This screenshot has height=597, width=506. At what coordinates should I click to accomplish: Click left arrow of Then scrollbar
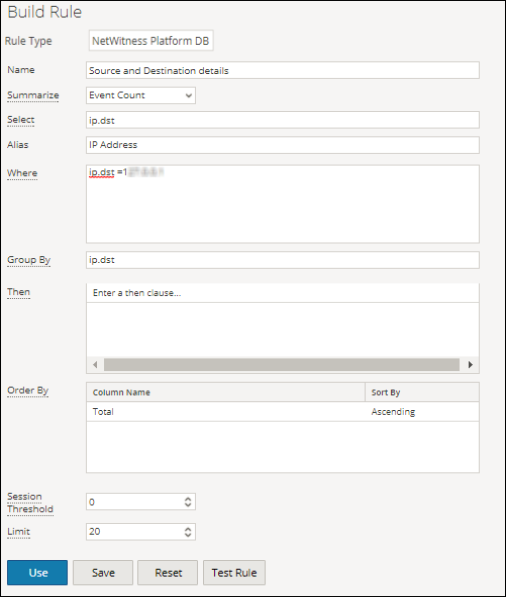point(95,365)
